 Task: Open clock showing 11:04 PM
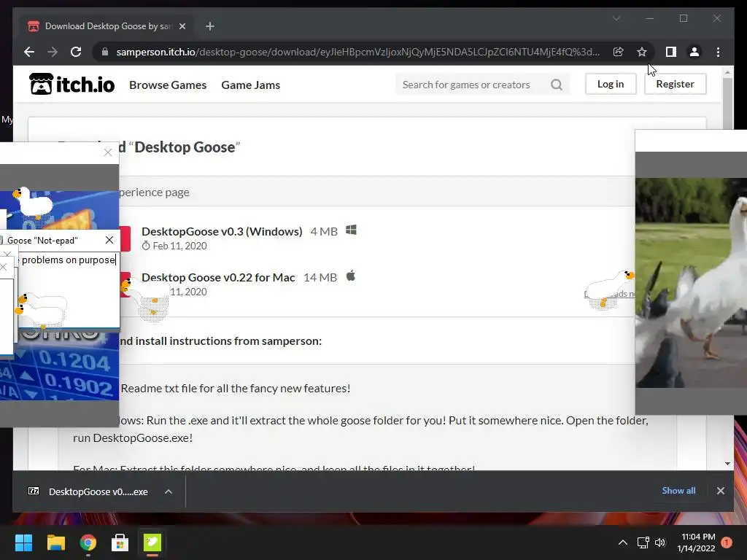[697, 542]
